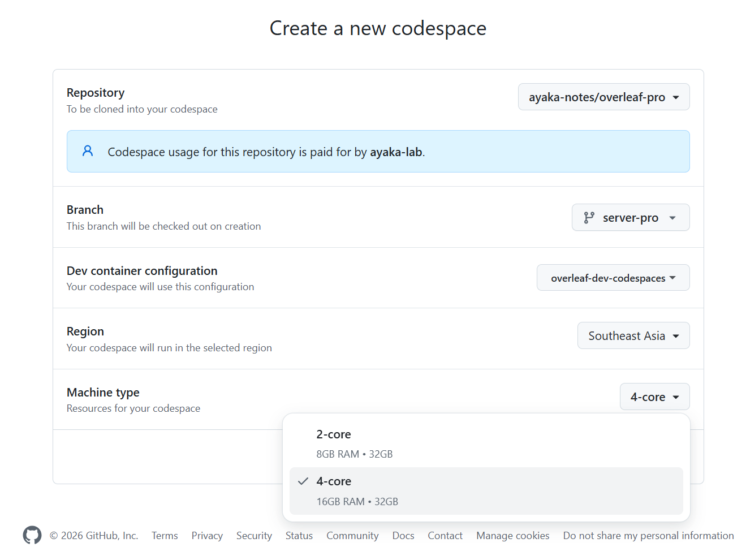The image size is (746, 560).
Task: Open the overleaf-dev-codespaces configuration dropdown
Action: point(613,278)
